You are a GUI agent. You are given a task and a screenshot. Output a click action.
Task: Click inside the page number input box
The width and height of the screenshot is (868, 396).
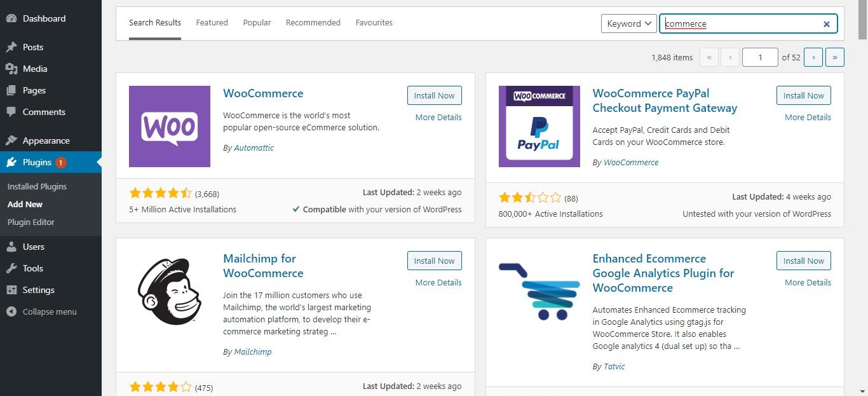coord(760,57)
